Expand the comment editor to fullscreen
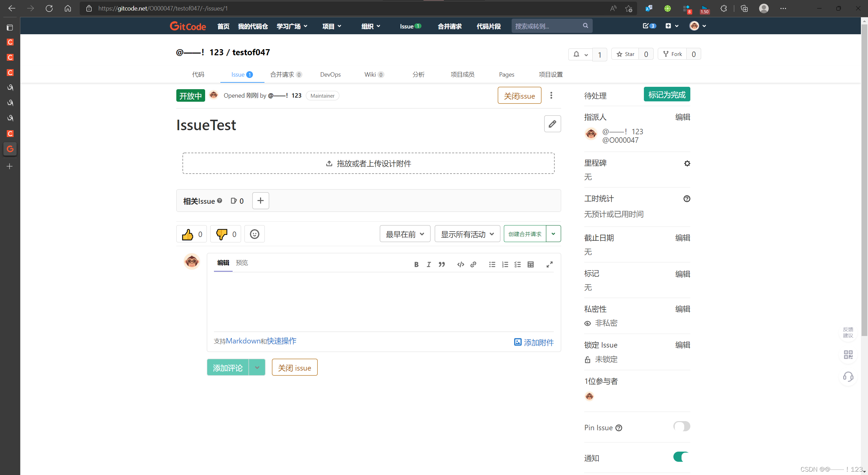Image resolution: width=868 pixels, height=475 pixels. 549,264
